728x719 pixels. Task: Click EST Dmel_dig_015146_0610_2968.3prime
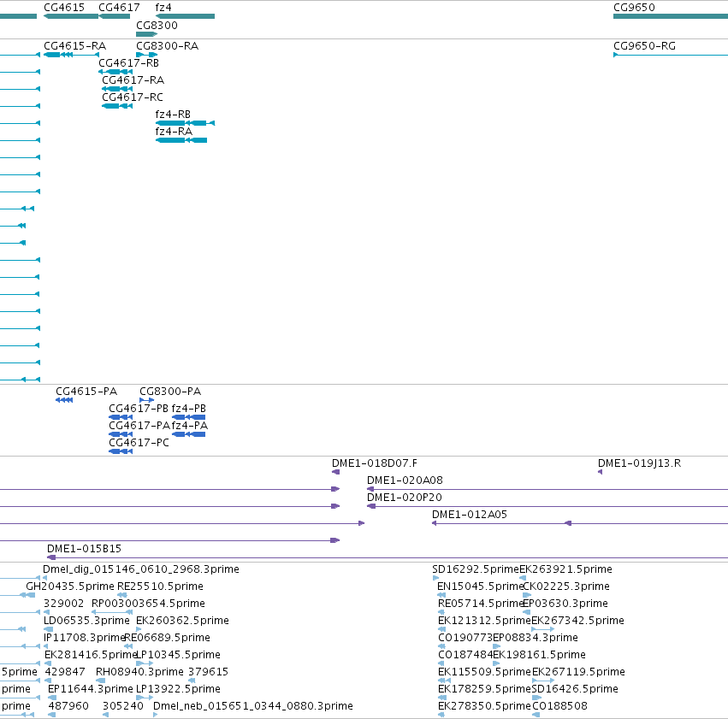pyautogui.click(x=141, y=569)
